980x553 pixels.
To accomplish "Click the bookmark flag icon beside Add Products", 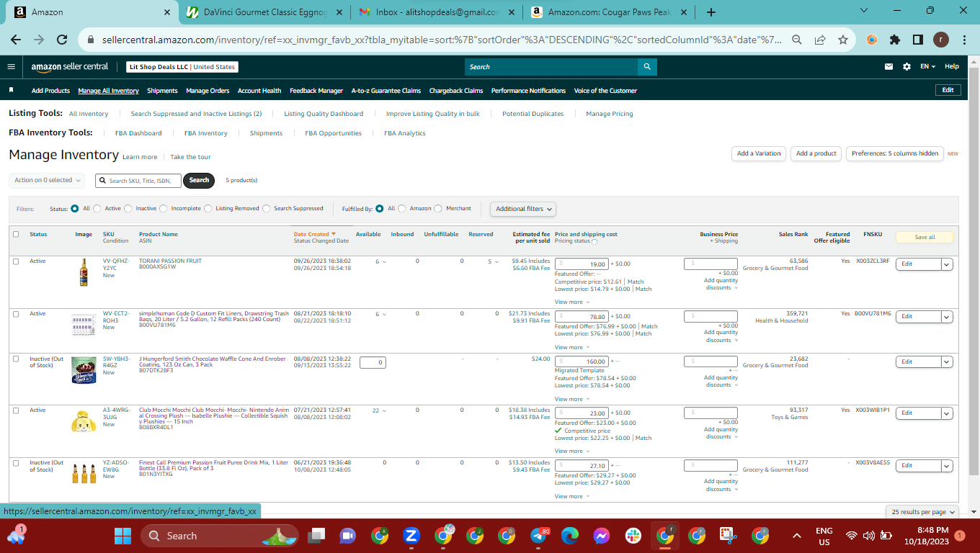I will point(12,91).
